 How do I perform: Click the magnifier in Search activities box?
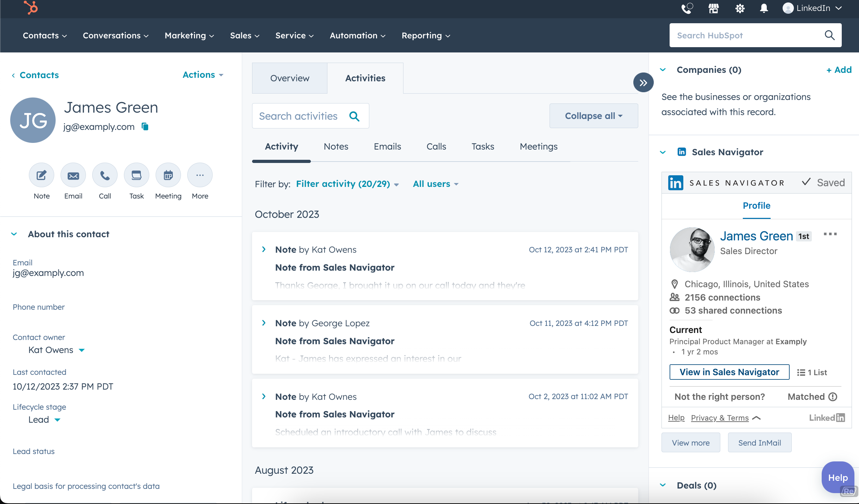point(354,116)
